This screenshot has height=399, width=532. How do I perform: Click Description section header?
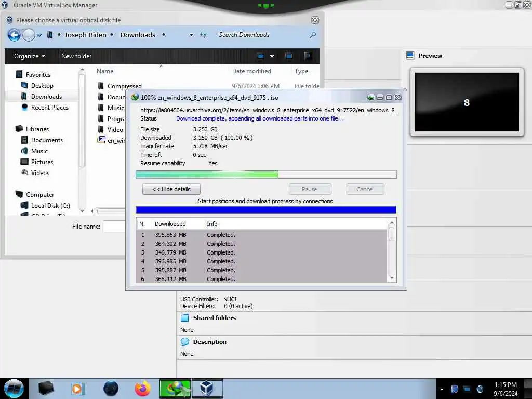pos(210,342)
